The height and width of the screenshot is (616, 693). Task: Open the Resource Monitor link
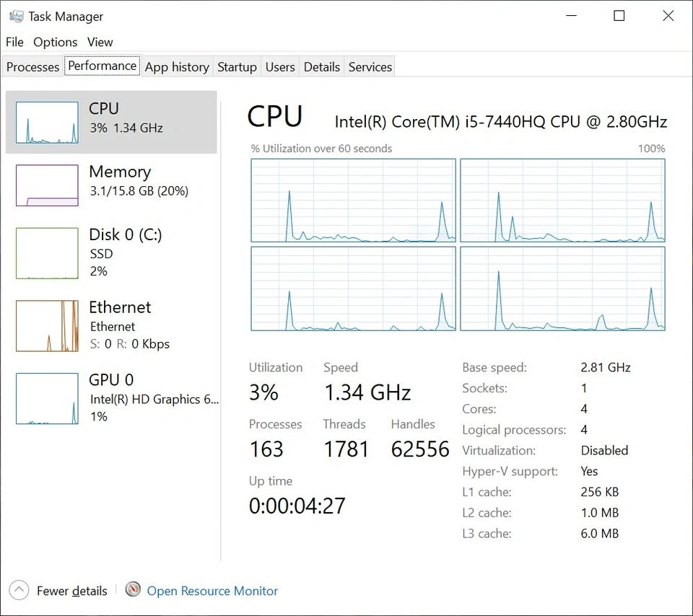tap(212, 591)
